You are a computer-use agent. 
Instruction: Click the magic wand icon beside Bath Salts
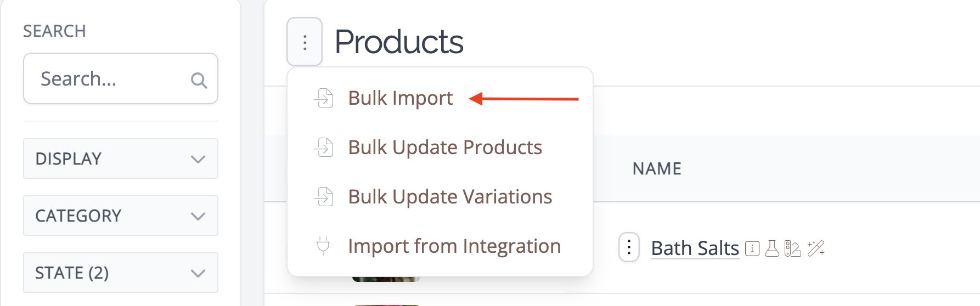[x=816, y=248]
